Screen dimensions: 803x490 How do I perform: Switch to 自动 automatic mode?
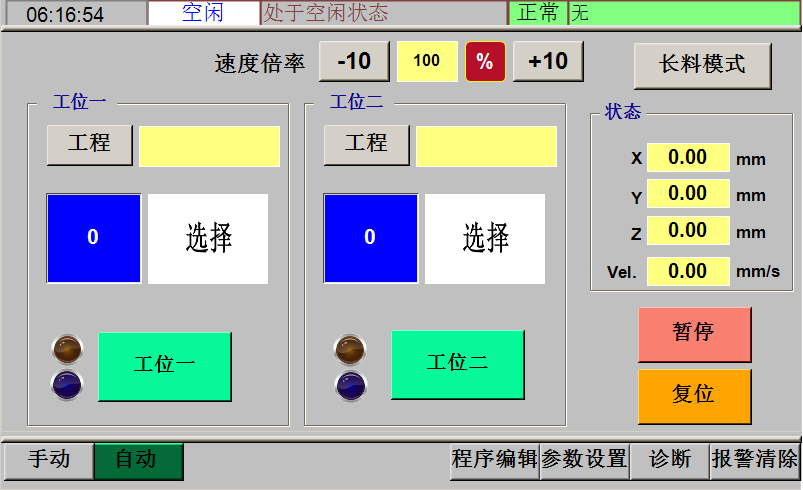click(x=138, y=460)
